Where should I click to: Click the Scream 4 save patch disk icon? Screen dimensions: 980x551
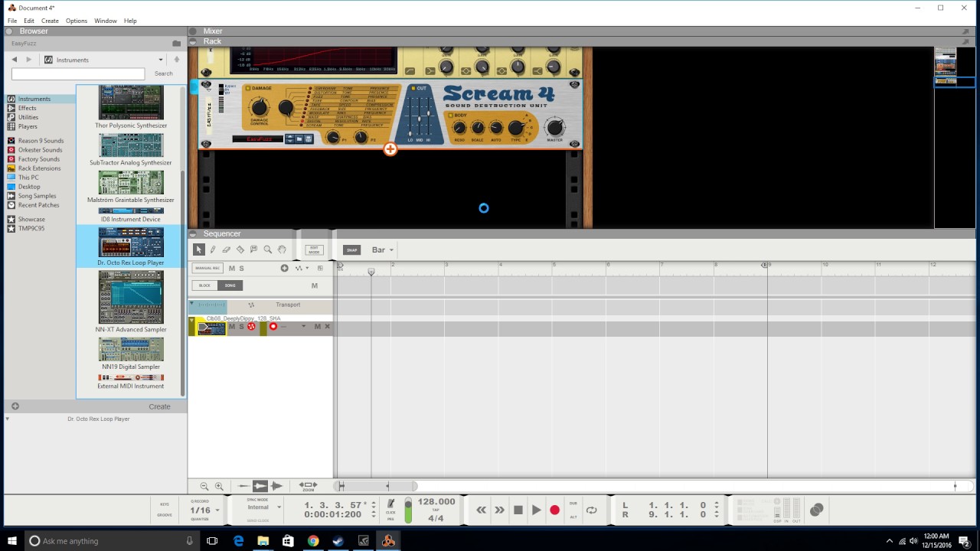(x=309, y=139)
